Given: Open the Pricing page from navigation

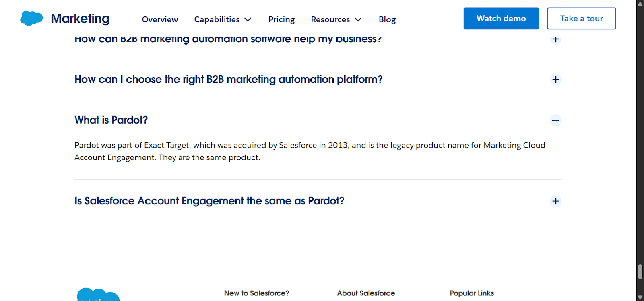Looking at the screenshot, I should (x=281, y=19).
